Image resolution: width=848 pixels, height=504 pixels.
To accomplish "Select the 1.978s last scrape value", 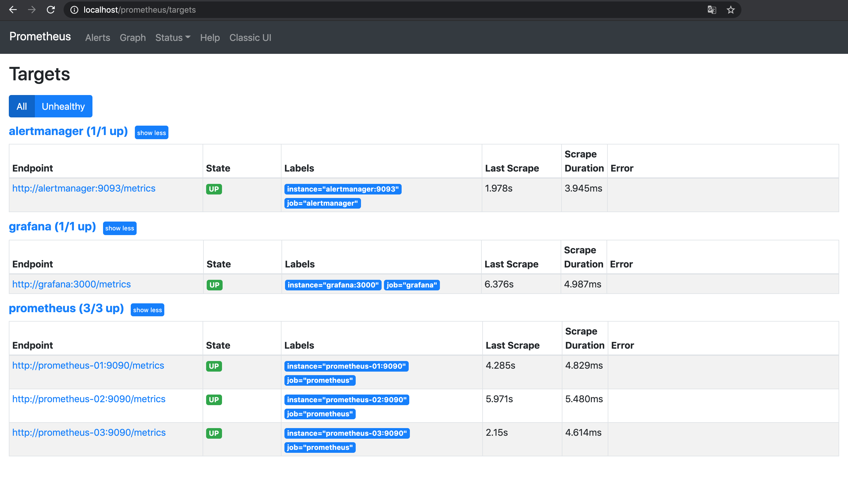I will 498,189.
